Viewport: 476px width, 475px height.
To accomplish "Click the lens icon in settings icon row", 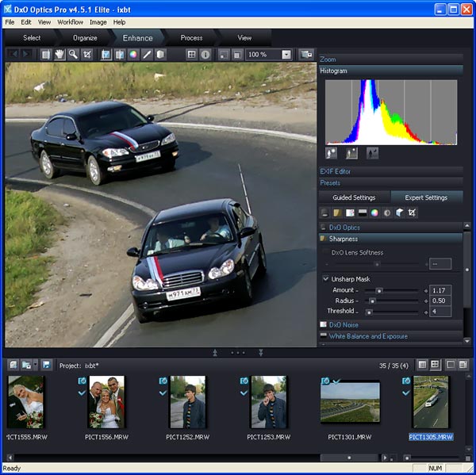I will [x=324, y=213].
